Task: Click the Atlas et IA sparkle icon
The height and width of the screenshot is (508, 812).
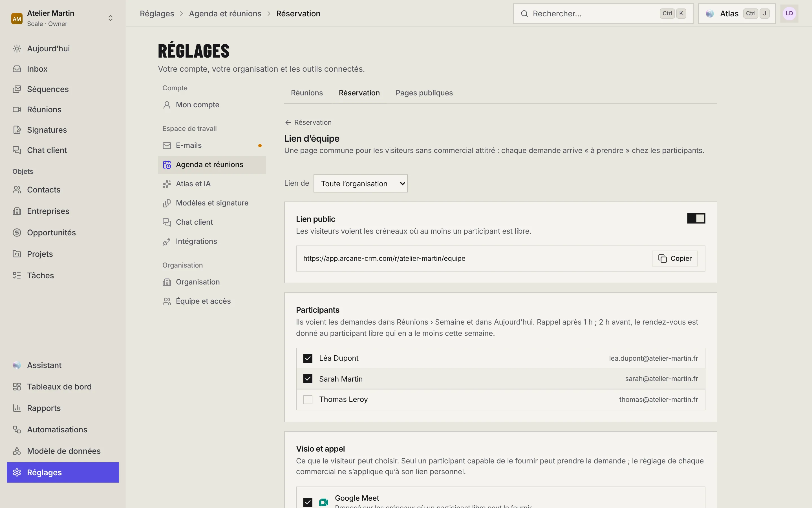Action: (x=167, y=184)
